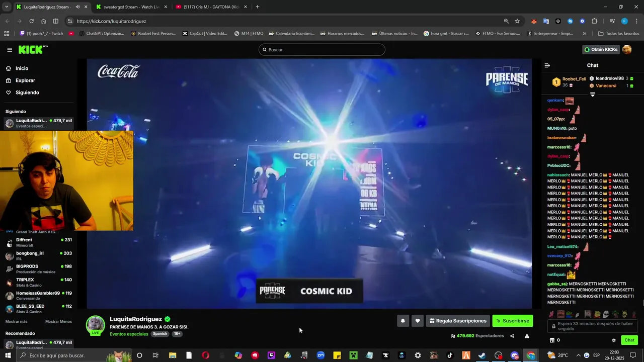Image resolution: width=644 pixels, height=362 pixels.
Task: Open the bookmarks apps grid icon
Action: (7, 34)
